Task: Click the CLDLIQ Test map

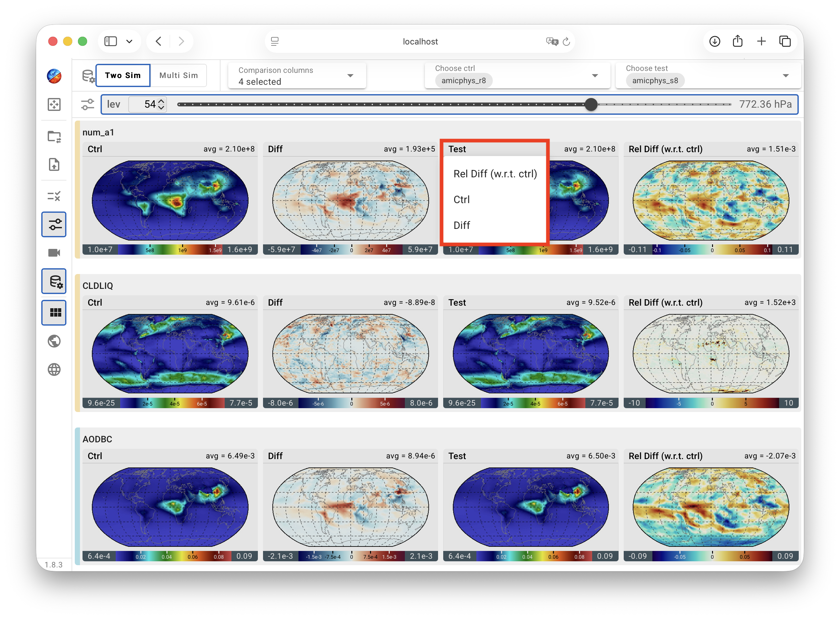Action: click(531, 354)
